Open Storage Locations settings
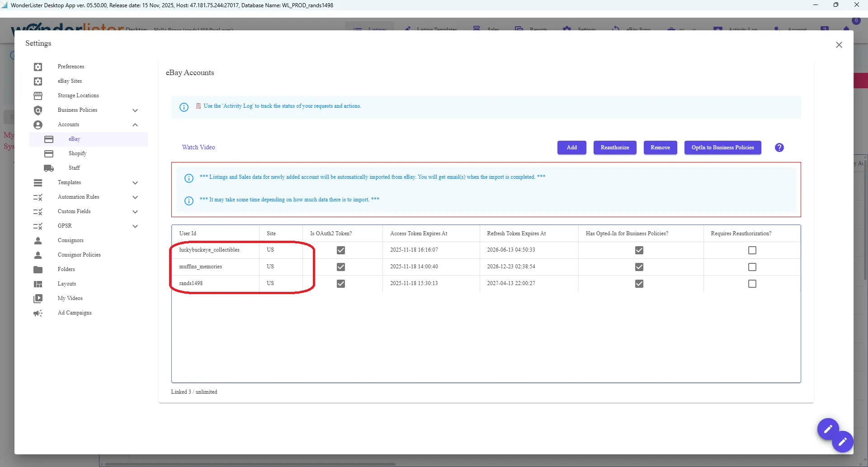The width and height of the screenshot is (868, 467). tap(38, 95)
